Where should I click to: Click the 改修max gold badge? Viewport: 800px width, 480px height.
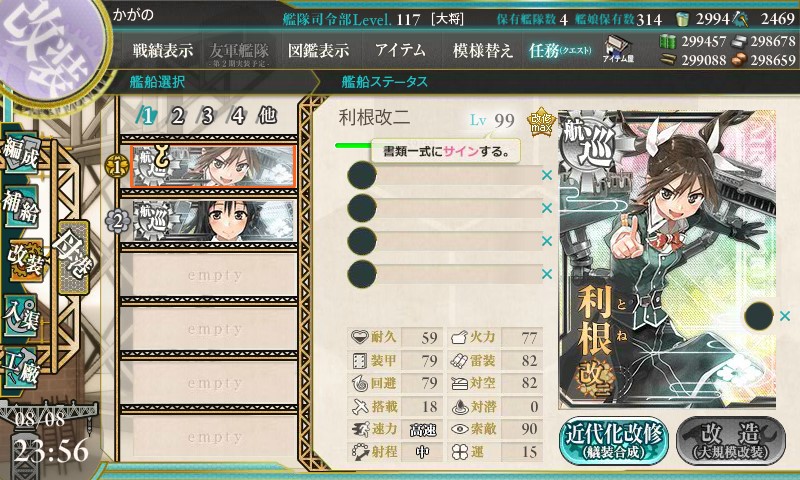541,122
